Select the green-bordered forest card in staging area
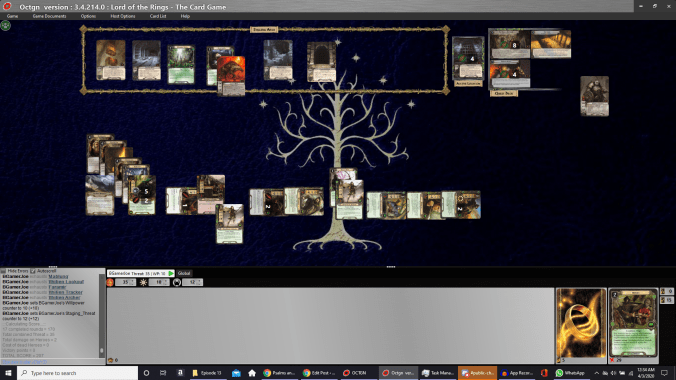 181,64
